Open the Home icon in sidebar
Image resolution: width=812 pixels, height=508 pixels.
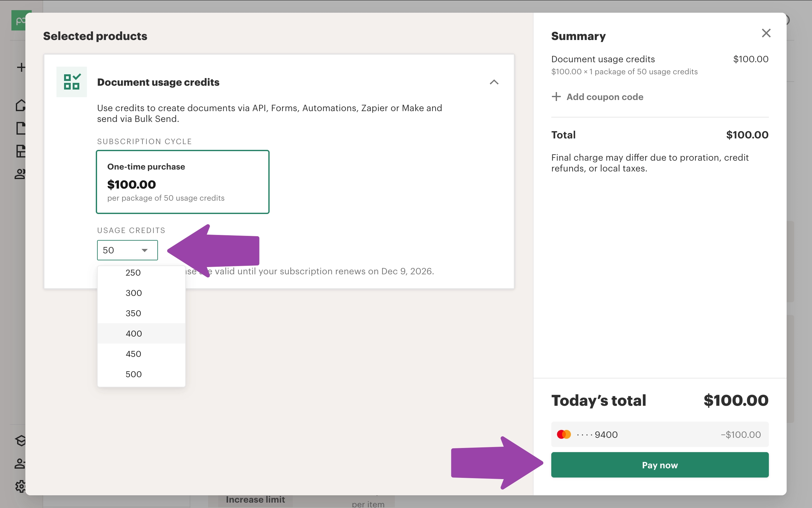pos(21,105)
